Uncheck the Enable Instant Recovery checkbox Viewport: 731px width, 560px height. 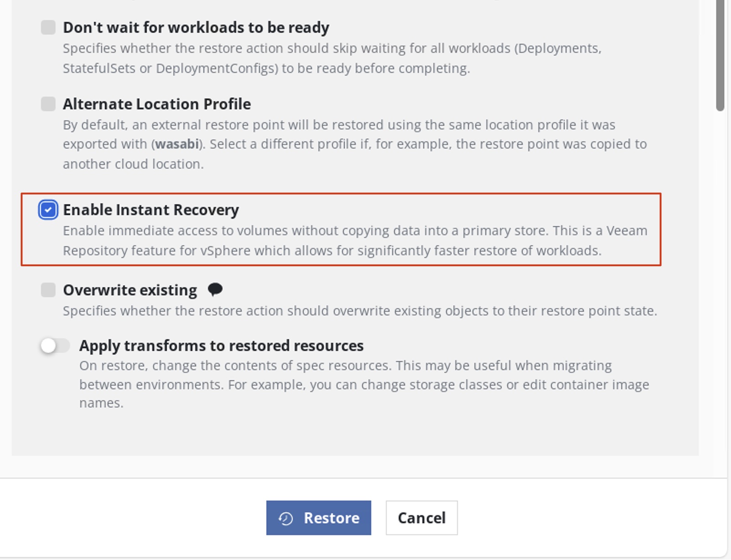48,210
